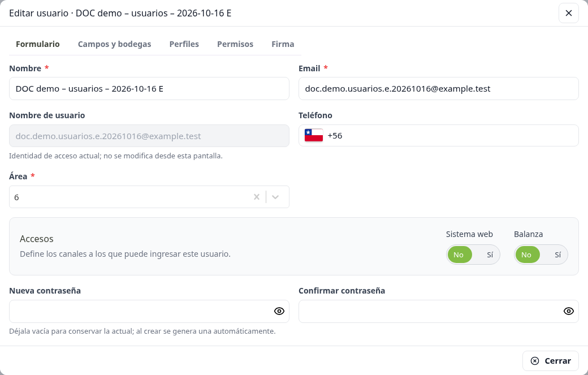Click the 'Define los canales' description text
Screen dimensions: 588x375
(126, 254)
